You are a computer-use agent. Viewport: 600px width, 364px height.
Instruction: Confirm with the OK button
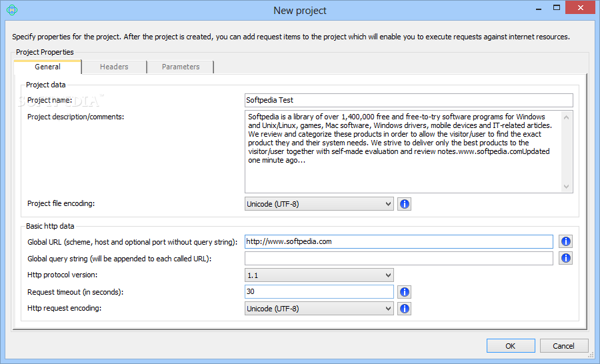click(x=511, y=346)
